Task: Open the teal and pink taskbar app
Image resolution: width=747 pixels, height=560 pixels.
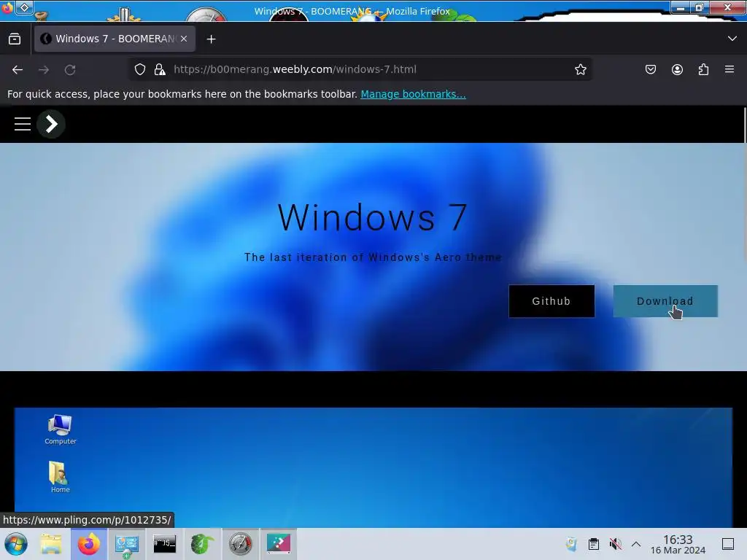Action: [x=278, y=544]
